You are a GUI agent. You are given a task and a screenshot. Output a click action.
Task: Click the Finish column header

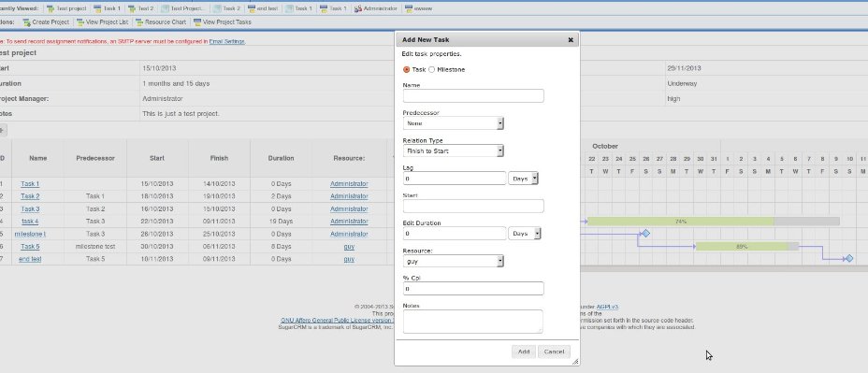(x=219, y=158)
